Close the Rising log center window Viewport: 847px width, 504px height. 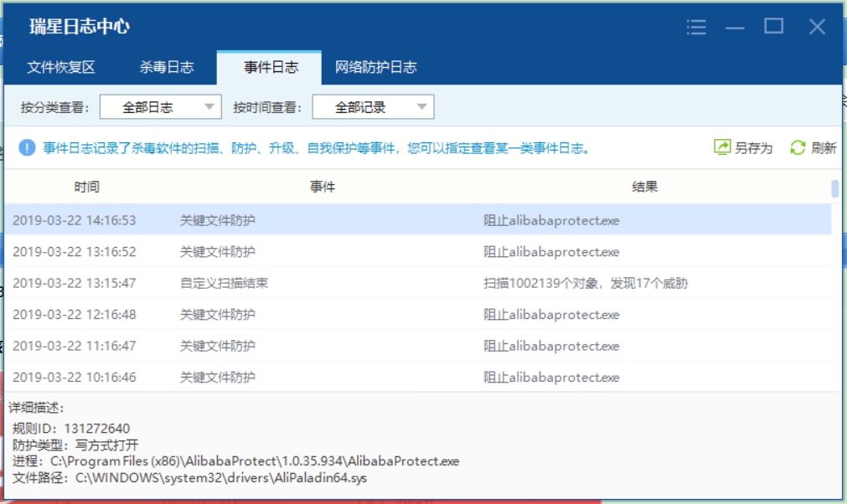point(817,27)
